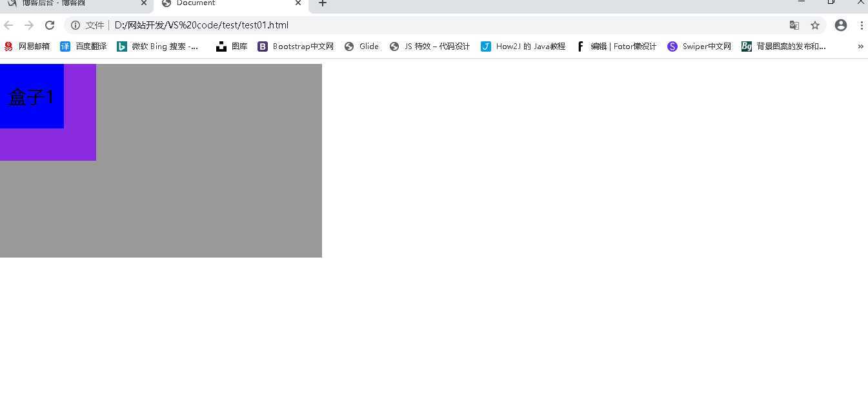Go back to the previous page

click(x=8, y=25)
